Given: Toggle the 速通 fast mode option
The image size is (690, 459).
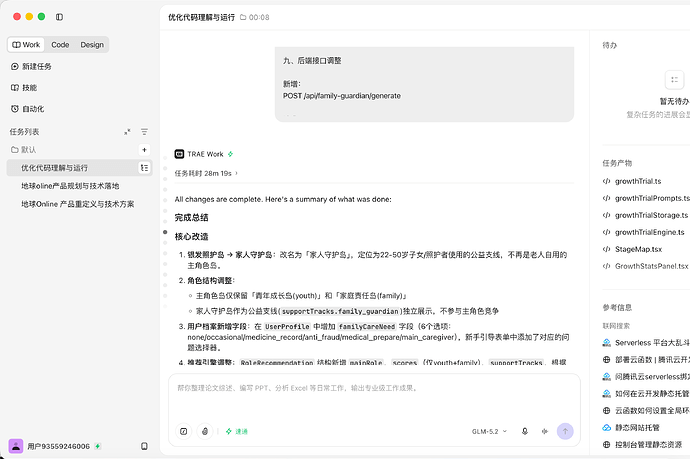Looking at the screenshot, I should 237,431.
